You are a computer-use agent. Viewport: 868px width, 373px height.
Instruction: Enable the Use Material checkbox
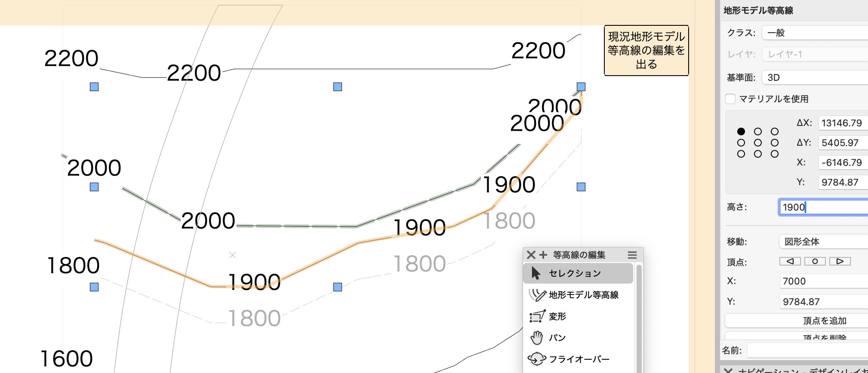point(730,99)
